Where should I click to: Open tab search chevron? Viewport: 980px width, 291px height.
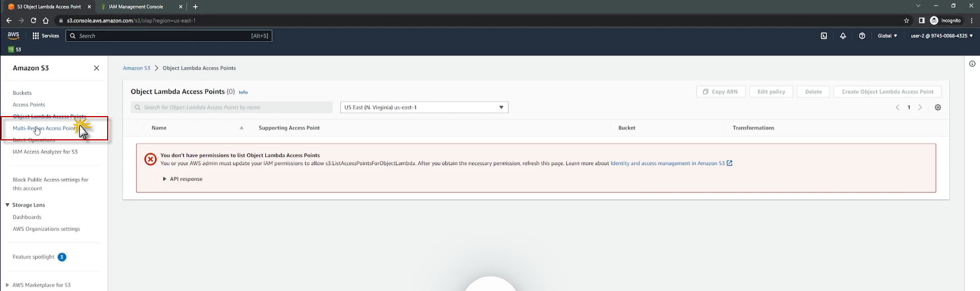tap(918, 6)
